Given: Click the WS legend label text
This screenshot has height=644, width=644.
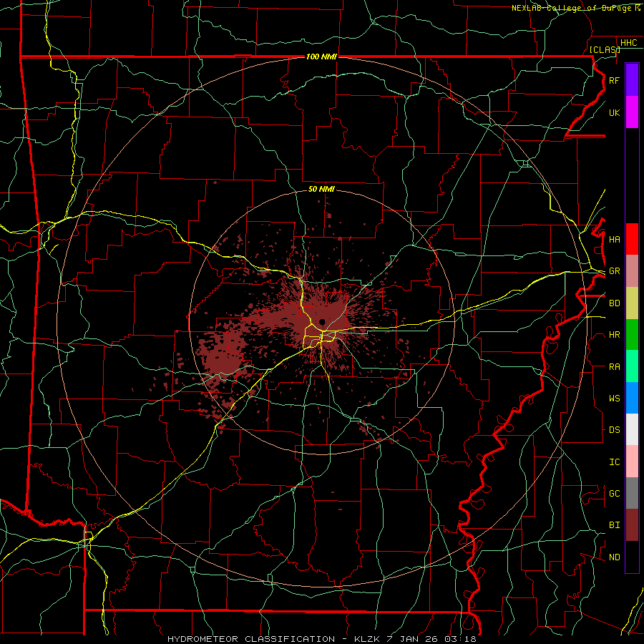Looking at the screenshot, I should coord(615,399).
